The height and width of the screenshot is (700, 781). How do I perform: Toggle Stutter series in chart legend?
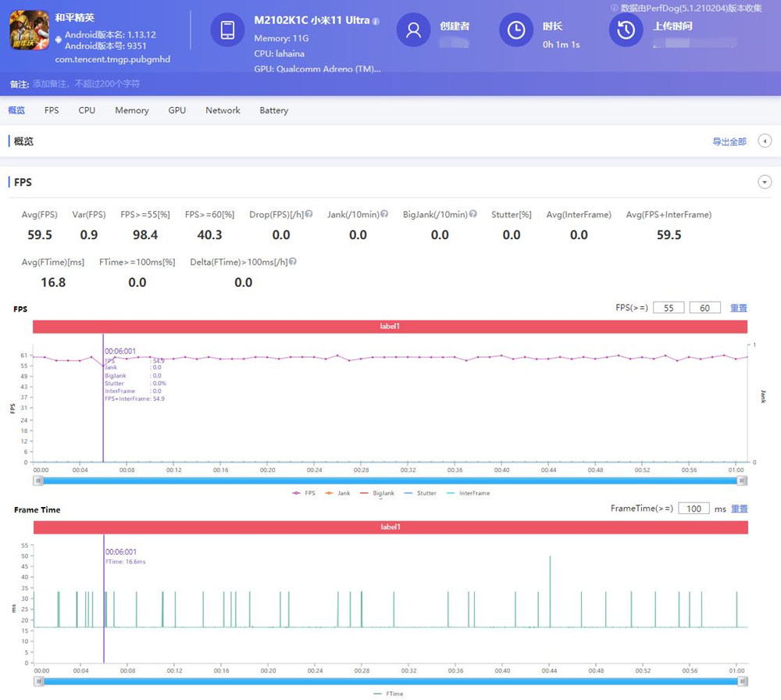point(420,493)
